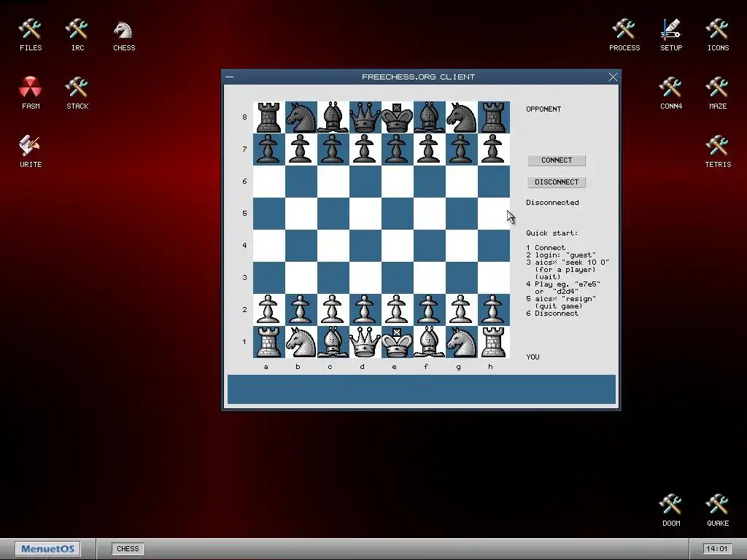Select the black knight on b8

pyautogui.click(x=301, y=117)
